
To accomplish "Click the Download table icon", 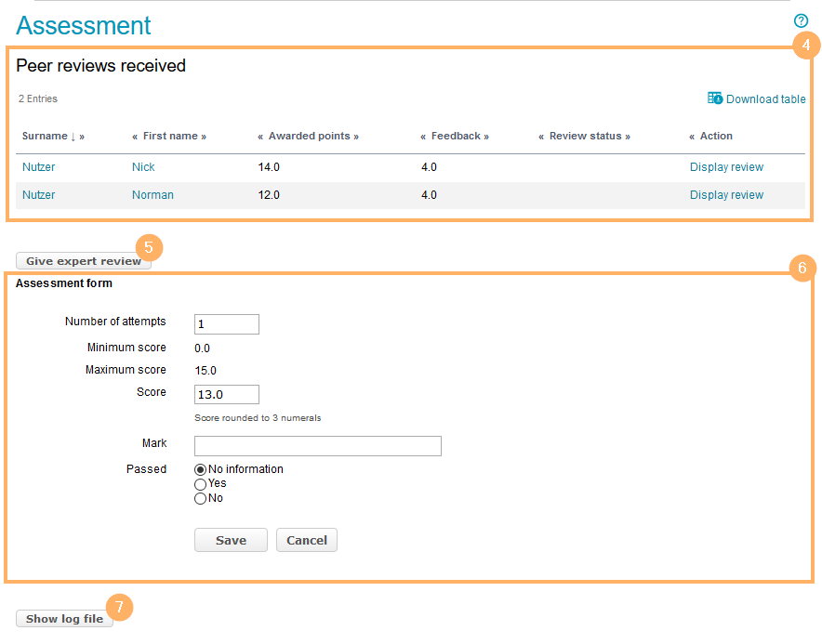I will click(x=715, y=99).
